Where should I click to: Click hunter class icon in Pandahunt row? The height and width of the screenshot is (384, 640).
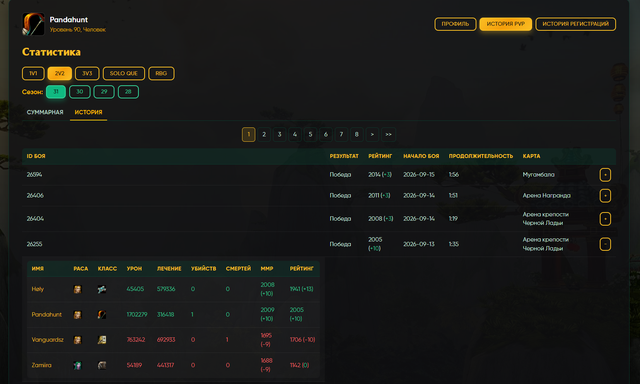click(x=102, y=315)
